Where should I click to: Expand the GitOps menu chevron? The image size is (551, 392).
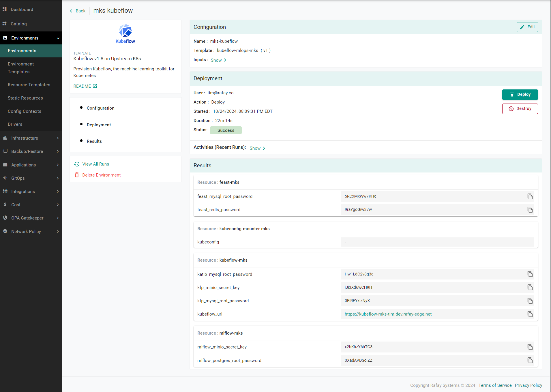tap(58, 178)
